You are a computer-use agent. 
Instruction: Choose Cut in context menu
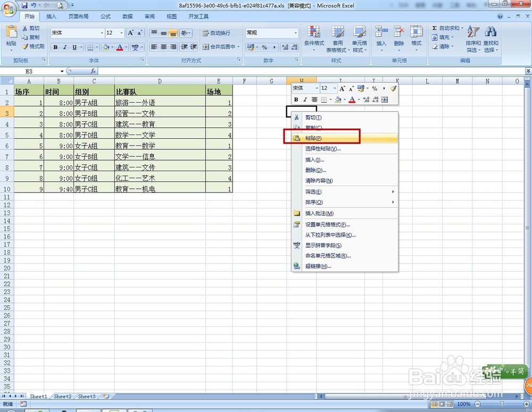click(x=344, y=117)
